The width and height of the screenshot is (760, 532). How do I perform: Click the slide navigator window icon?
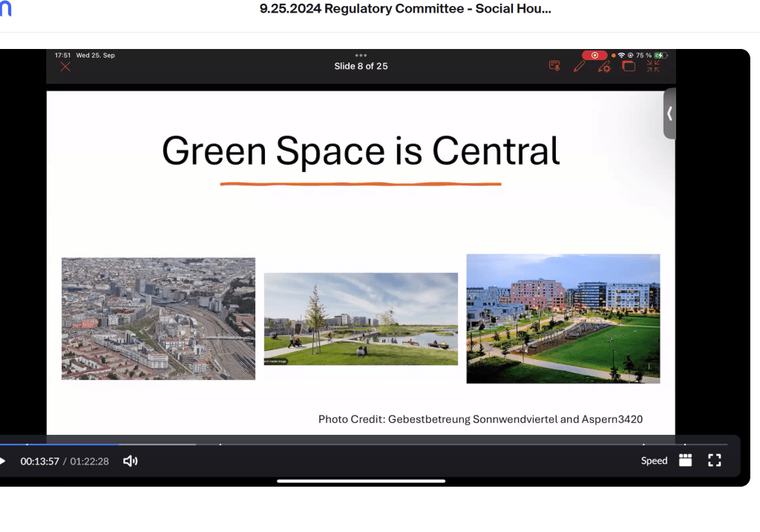coord(629,66)
